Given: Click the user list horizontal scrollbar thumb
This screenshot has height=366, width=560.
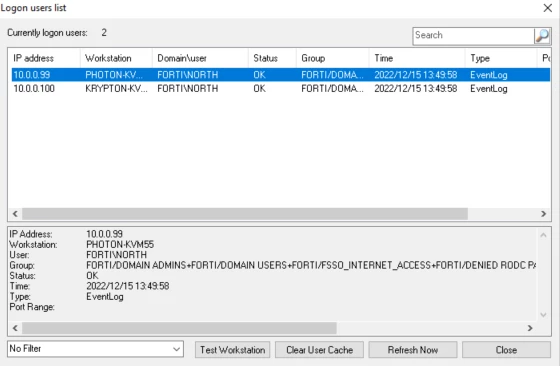Looking at the screenshot, I should 245,214.
